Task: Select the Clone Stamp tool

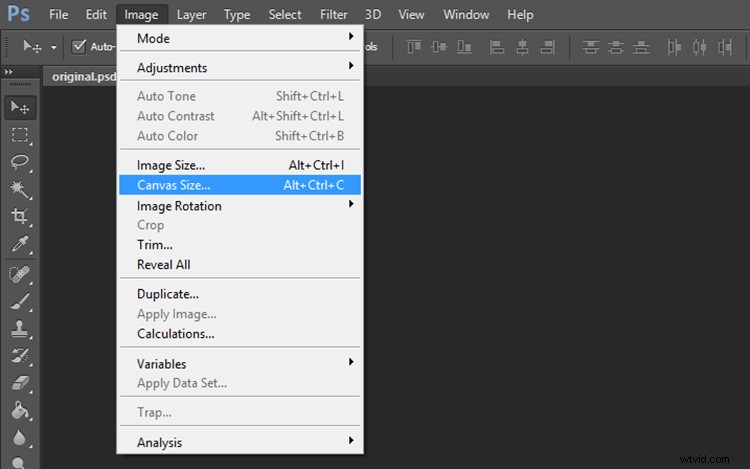Action: 20,328
